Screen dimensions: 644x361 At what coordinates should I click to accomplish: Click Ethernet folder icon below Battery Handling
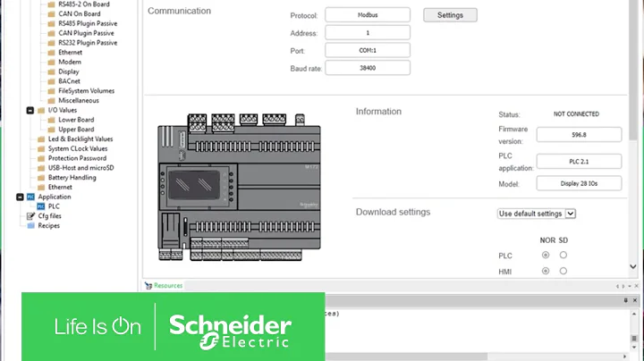click(x=41, y=188)
